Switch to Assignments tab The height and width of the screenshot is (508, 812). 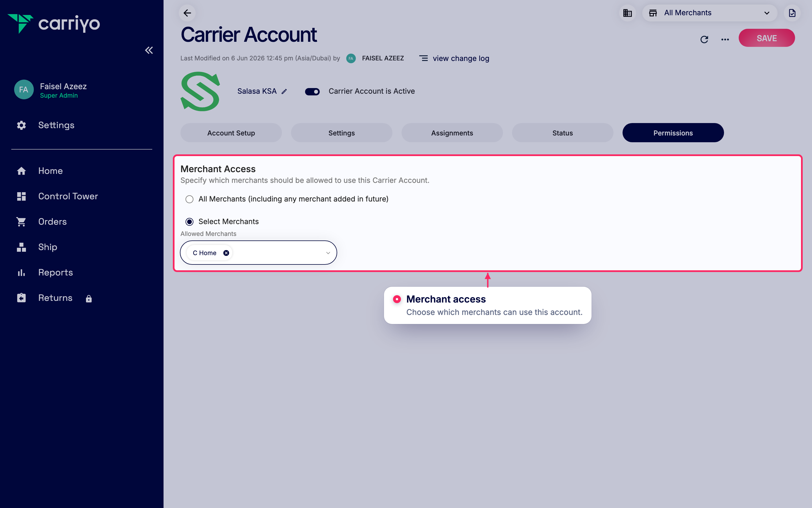[452, 133]
